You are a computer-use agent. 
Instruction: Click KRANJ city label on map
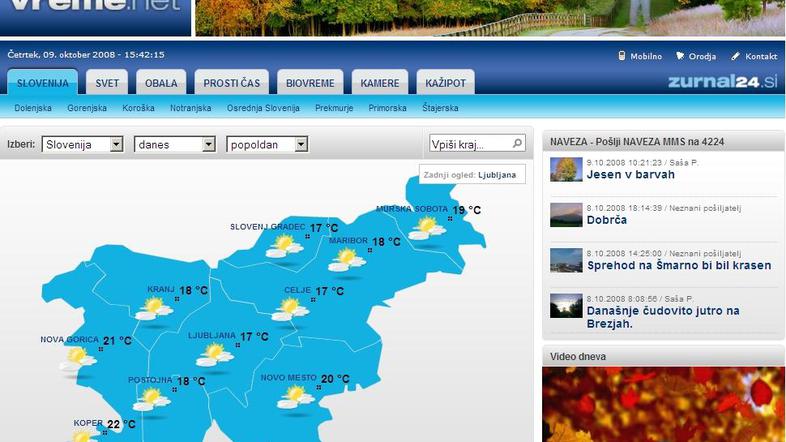click(x=161, y=289)
